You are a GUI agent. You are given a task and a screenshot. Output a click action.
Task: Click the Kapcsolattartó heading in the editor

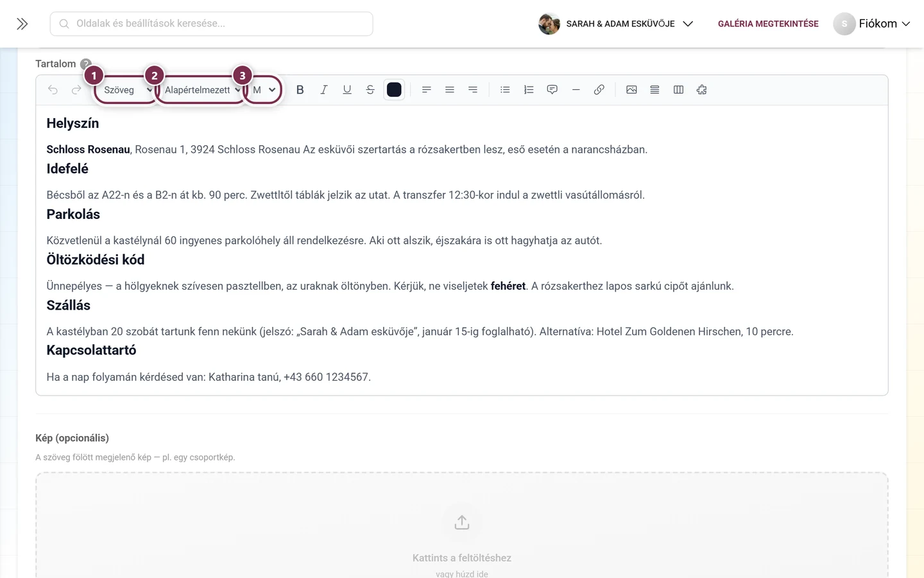(91, 350)
